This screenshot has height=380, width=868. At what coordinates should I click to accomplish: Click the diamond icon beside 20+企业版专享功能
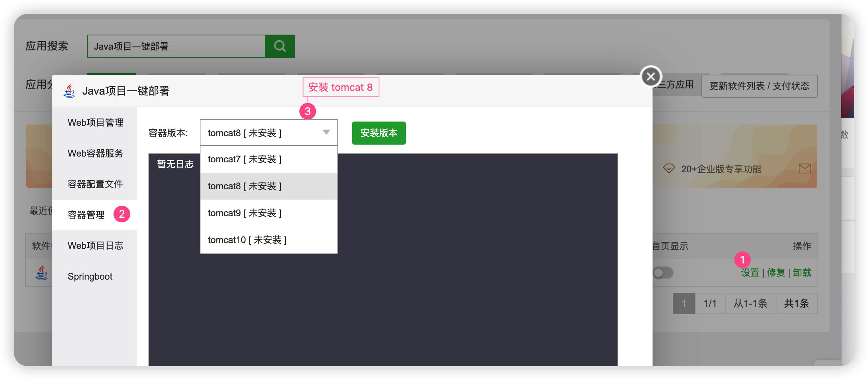click(x=669, y=168)
